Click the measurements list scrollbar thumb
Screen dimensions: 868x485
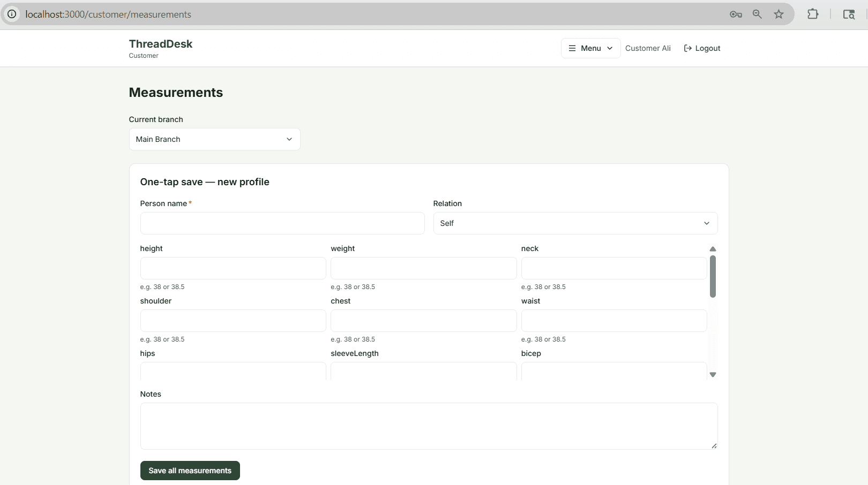click(x=713, y=276)
